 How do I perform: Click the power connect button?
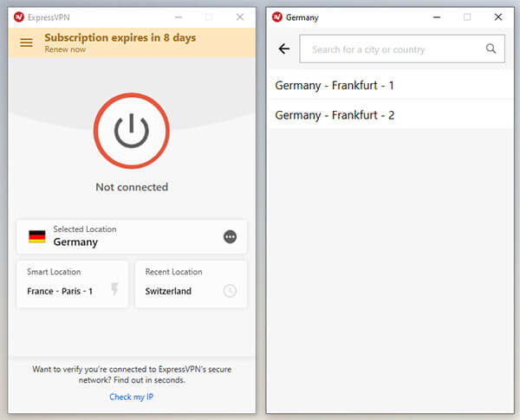click(132, 131)
